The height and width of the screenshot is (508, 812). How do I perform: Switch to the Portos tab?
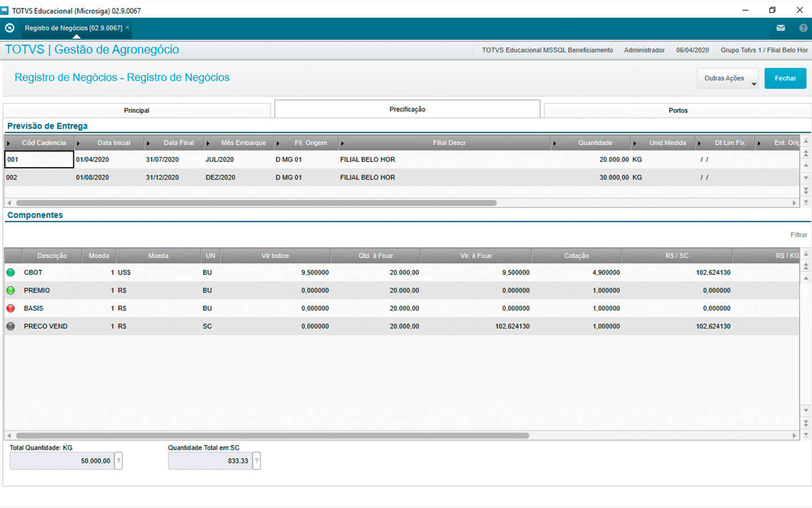[x=678, y=111]
